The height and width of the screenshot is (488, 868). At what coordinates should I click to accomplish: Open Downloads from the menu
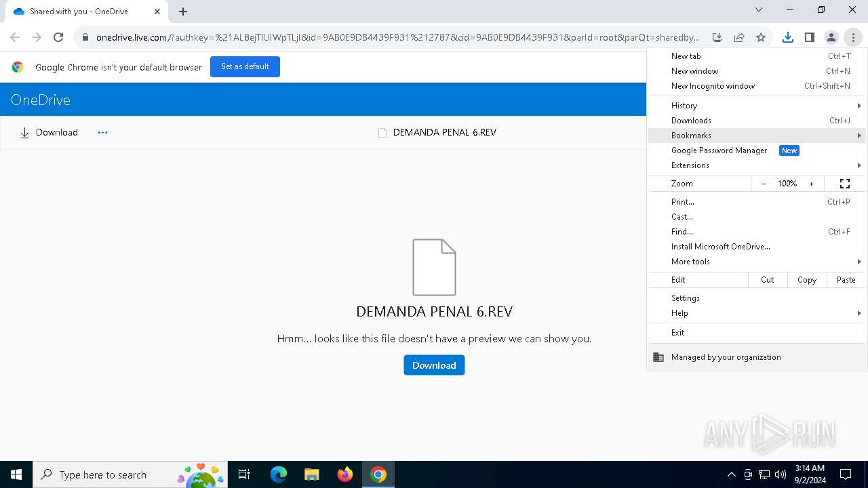click(x=757, y=121)
